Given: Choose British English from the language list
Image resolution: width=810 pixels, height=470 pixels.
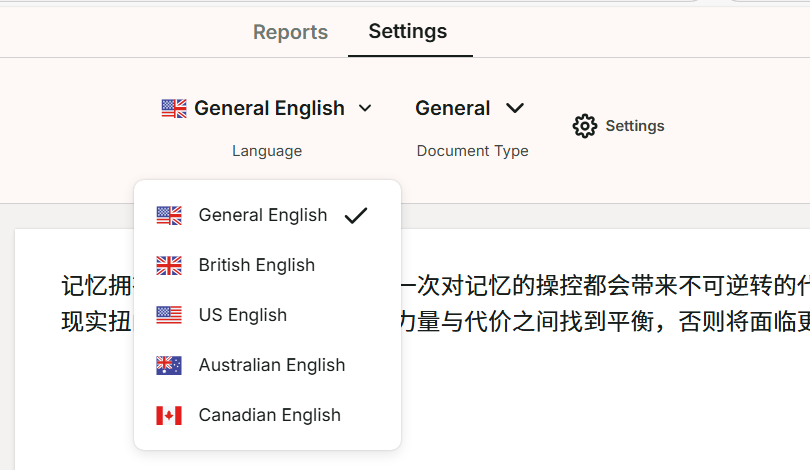Looking at the screenshot, I should click(257, 265).
